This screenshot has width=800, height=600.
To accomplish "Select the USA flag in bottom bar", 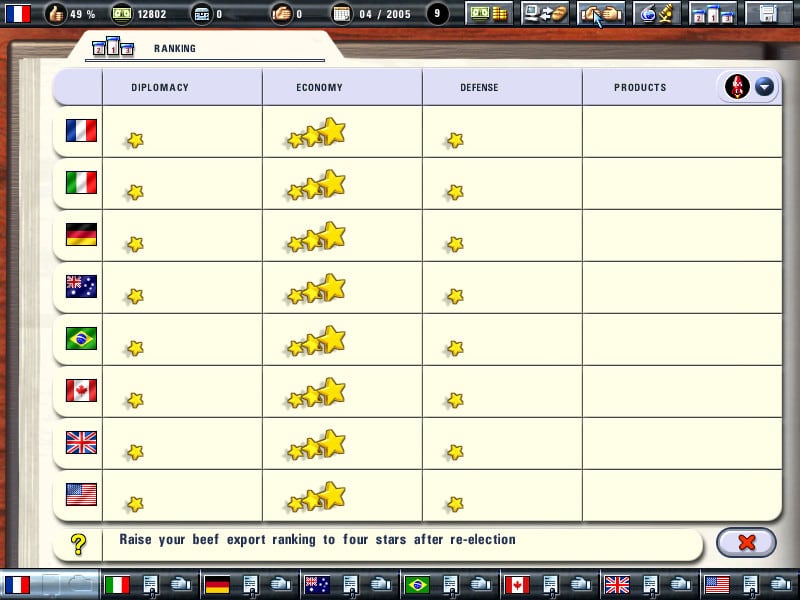I will click(717, 585).
